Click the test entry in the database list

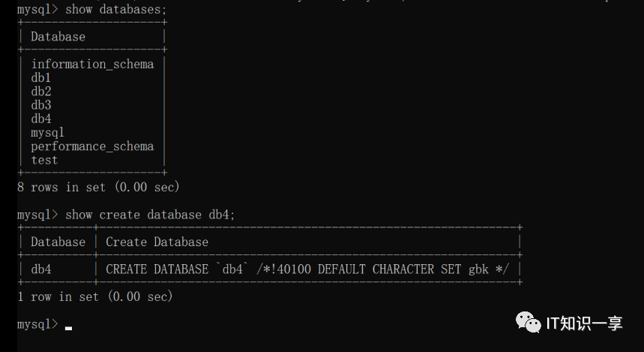(44, 160)
